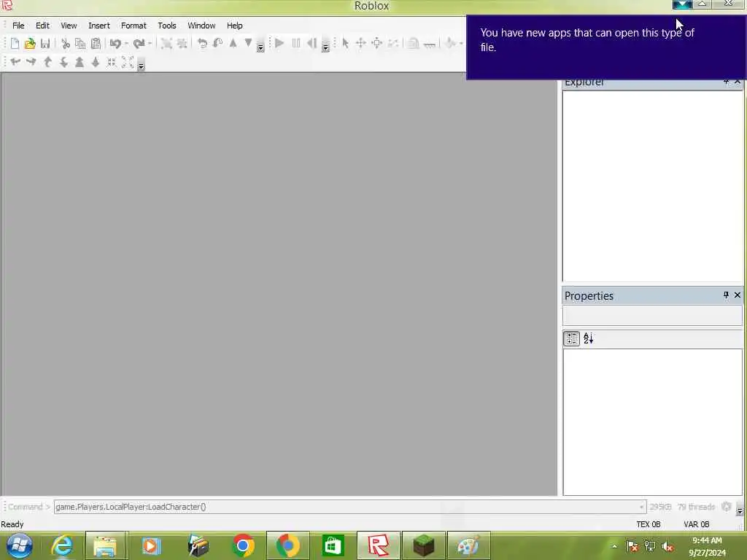747x560 pixels.
Task: Toggle Categorized view in Properties panel
Action: coord(571,338)
